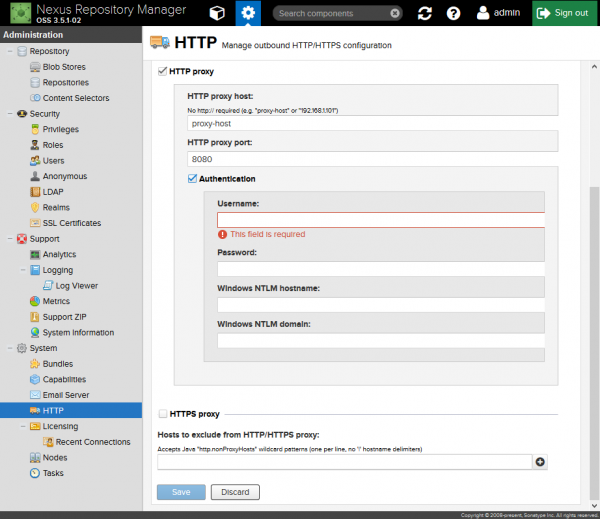
Task: Collapse the System tree node
Action: [x=10, y=348]
